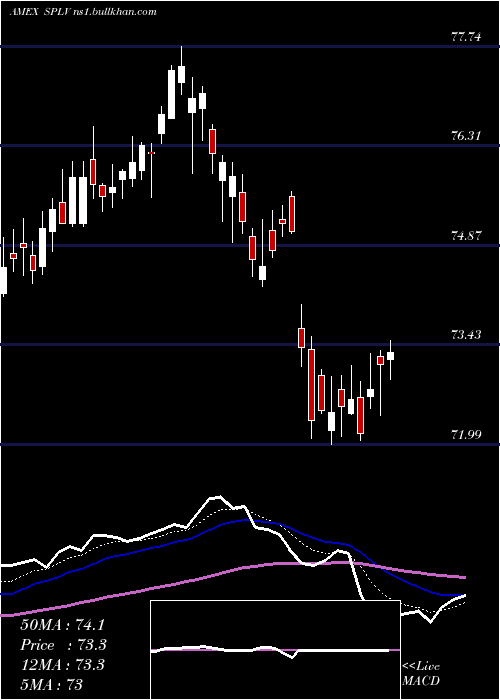
Task: Click the 71.99 price level label
Action: 466,434
